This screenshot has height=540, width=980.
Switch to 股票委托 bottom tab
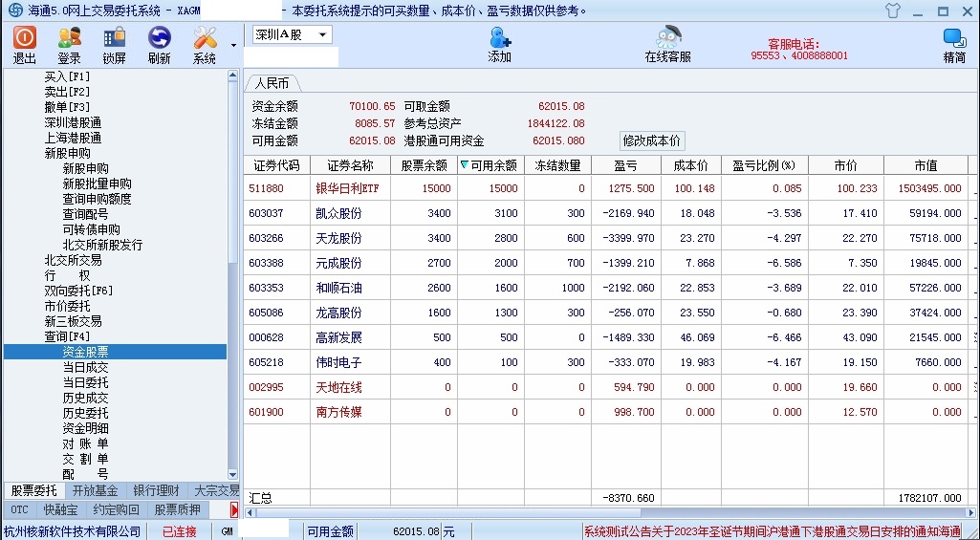pos(33,490)
